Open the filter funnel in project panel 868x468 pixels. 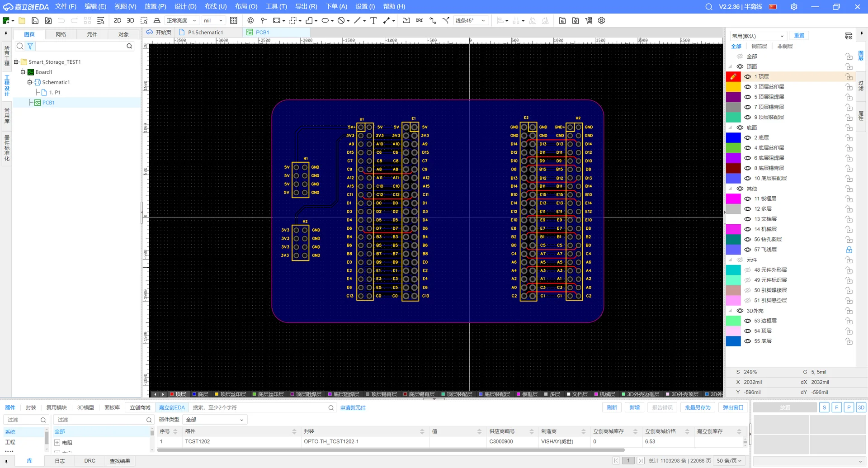tap(30, 46)
